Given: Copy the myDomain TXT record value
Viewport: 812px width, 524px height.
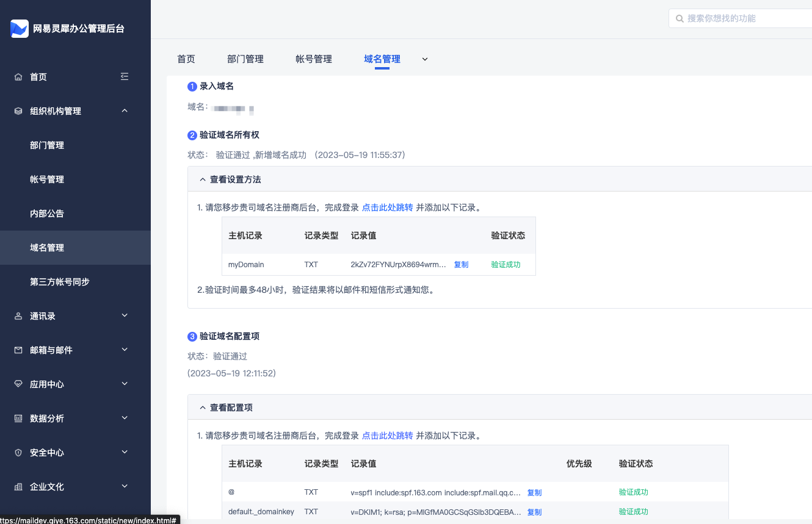Looking at the screenshot, I should click(x=461, y=265).
